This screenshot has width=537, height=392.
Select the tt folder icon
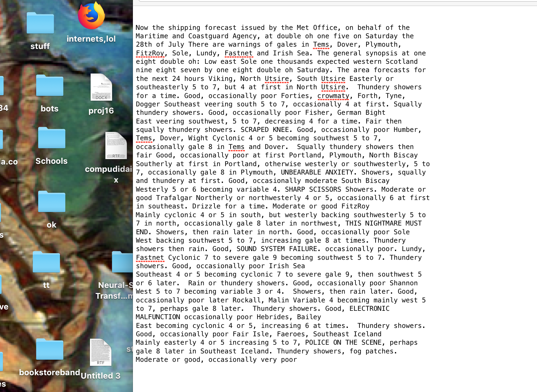pos(46,262)
